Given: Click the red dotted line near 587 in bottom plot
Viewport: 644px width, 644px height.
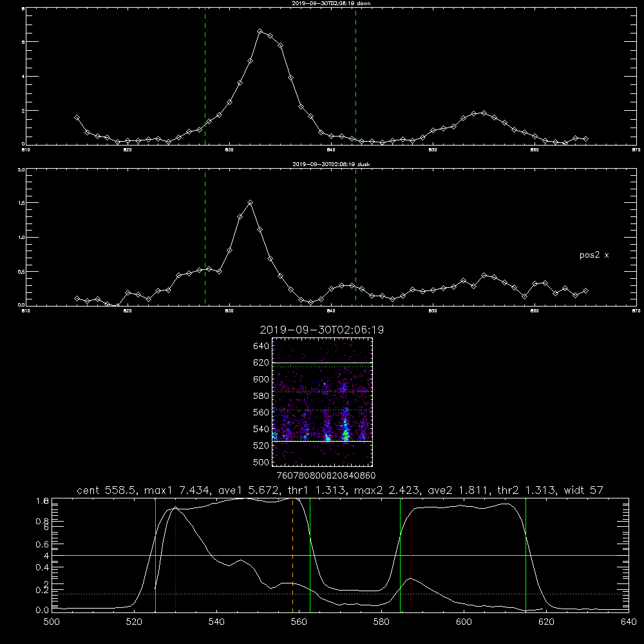Looking at the screenshot, I should click(410, 554).
